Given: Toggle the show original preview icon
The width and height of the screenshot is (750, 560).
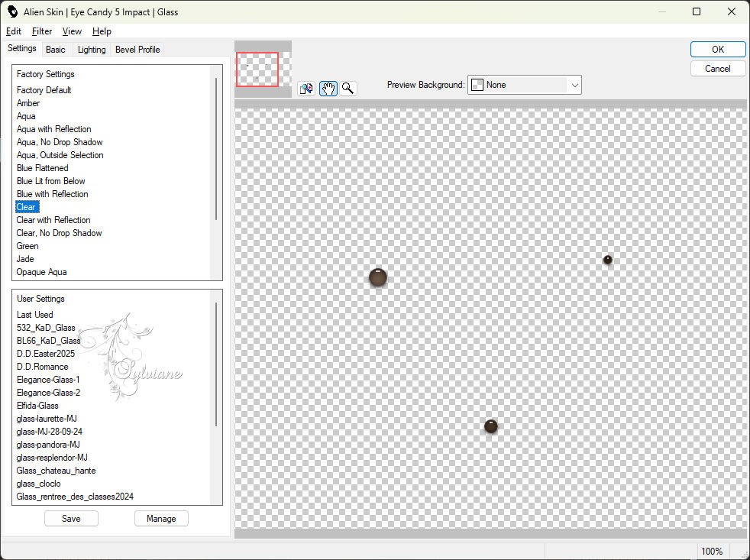Looking at the screenshot, I should 306,89.
